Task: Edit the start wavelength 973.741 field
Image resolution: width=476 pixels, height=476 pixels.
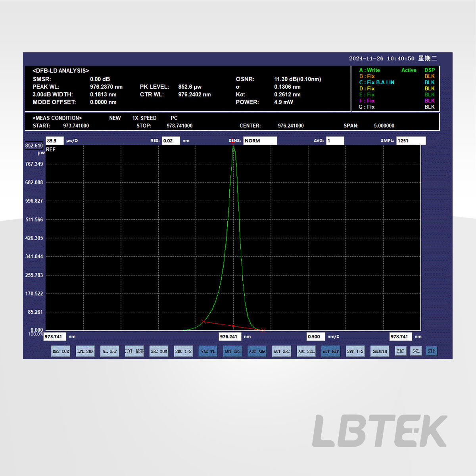Action: click(55, 336)
